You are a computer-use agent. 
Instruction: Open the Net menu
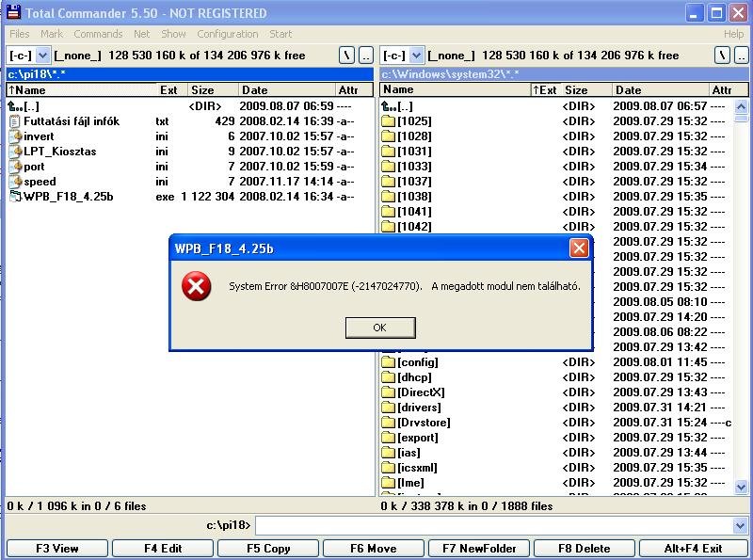click(142, 34)
